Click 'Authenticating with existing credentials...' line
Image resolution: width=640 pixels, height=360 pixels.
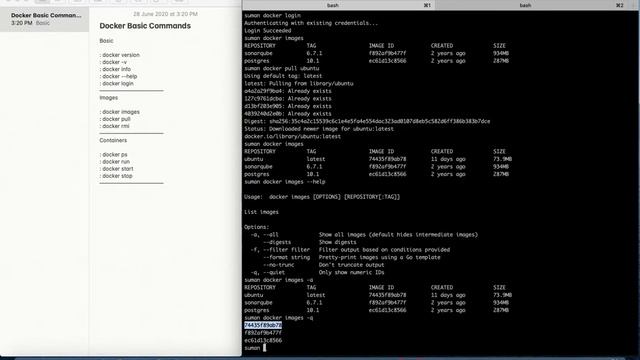[311, 23]
